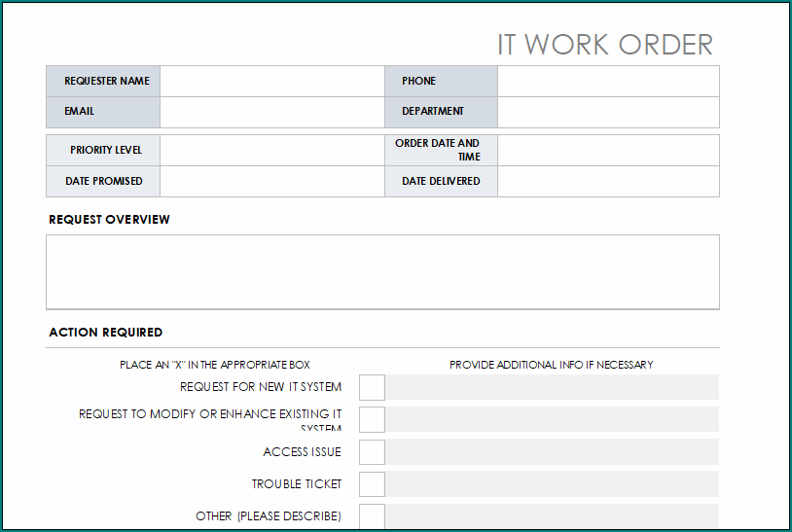The height and width of the screenshot is (532, 792).
Task: Select the Email input field
Action: pos(272,112)
